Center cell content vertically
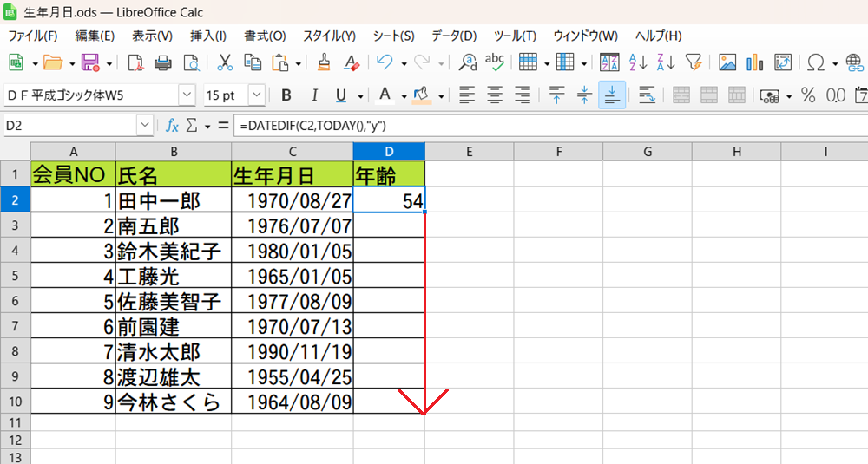Viewport: 868px width, 464px height. pos(584,95)
